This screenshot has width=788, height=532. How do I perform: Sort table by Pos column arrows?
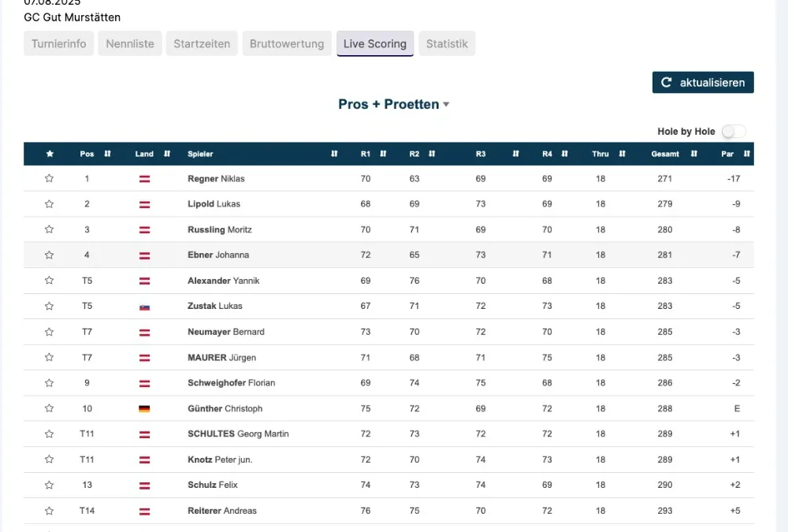pyautogui.click(x=107, y=154)
